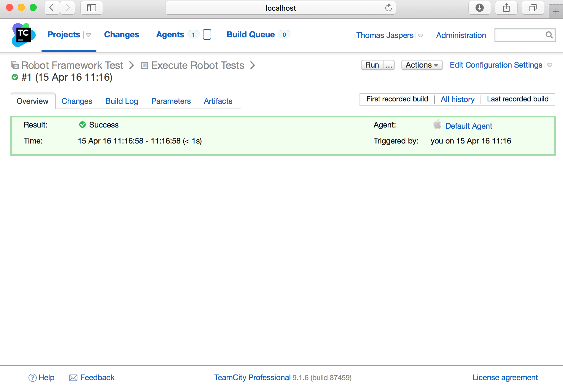Expand the Projects dropdown arrow
The image size is (563, 392).
coord(88,35)
